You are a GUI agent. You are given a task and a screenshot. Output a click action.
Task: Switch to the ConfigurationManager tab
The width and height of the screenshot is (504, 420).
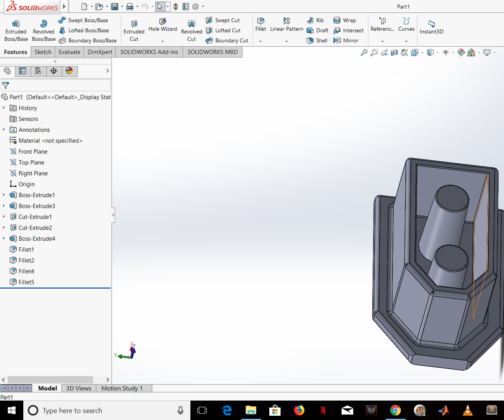pos(38,71)
